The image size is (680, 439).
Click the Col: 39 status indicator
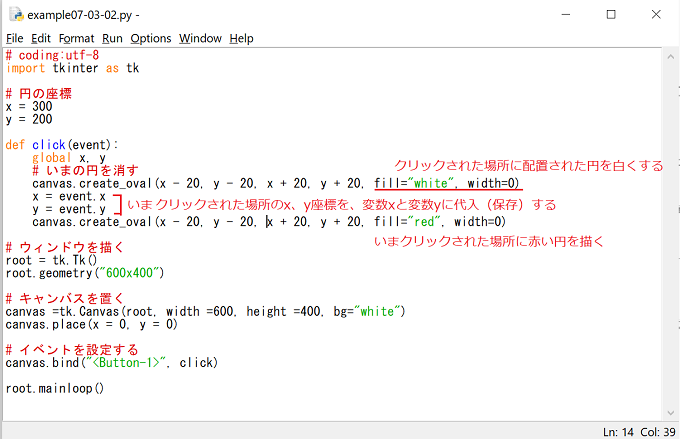coord(653,430)
